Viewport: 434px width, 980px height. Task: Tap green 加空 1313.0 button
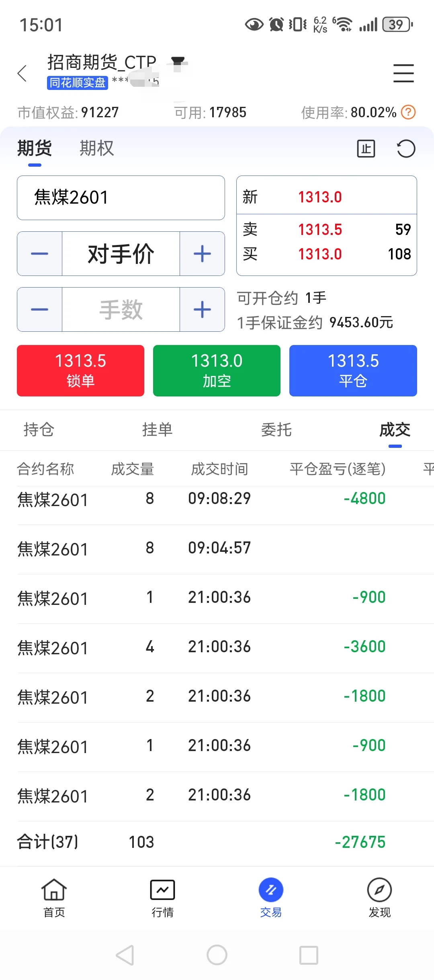[x=217, y=371]
